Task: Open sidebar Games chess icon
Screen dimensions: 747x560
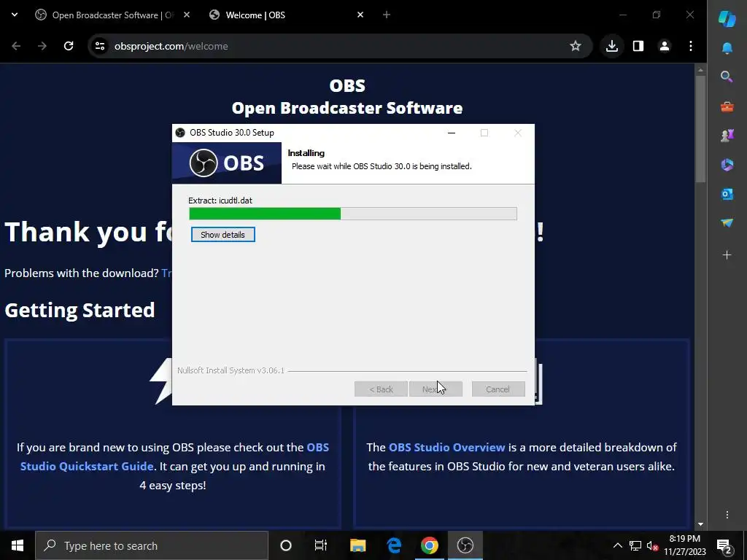Action: [727, 136]
